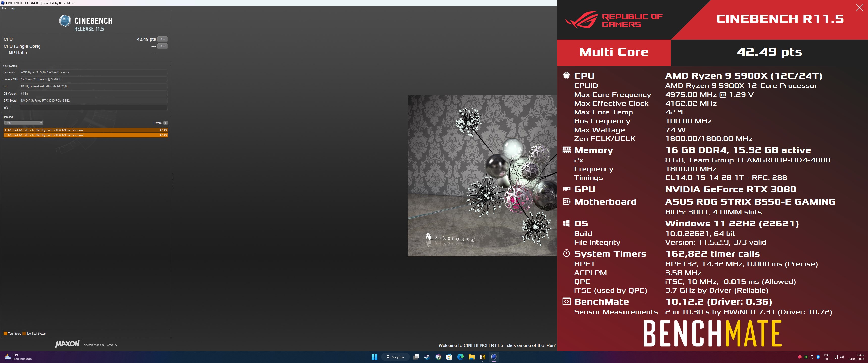Click the BenchMate code icon

pos(566,301)
